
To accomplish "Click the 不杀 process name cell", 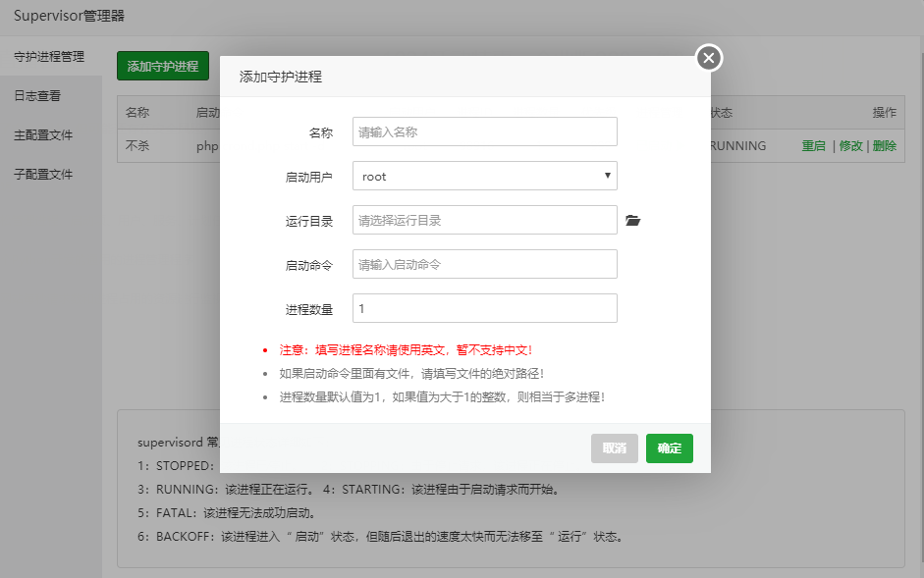I will [137, 145].
